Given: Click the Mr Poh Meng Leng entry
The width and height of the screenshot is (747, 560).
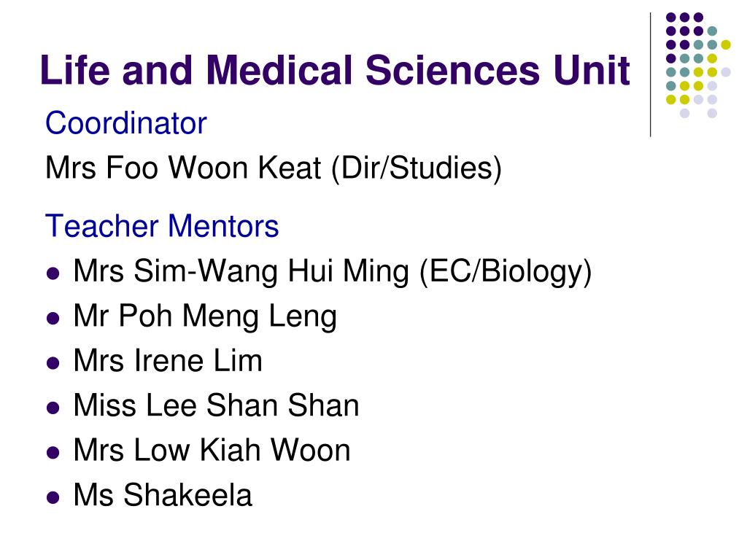Looking at the screenshot, I should pyautogui.click(x=205, y=316).
